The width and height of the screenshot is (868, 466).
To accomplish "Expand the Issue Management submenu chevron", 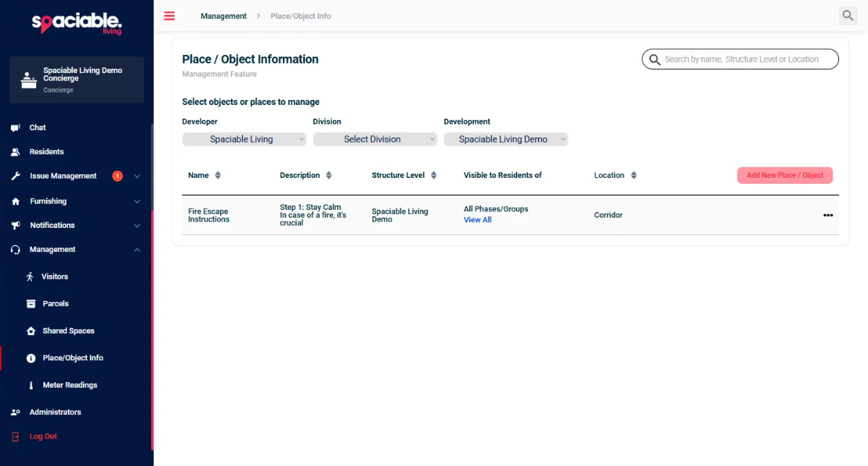I will (x=137, y=176).
